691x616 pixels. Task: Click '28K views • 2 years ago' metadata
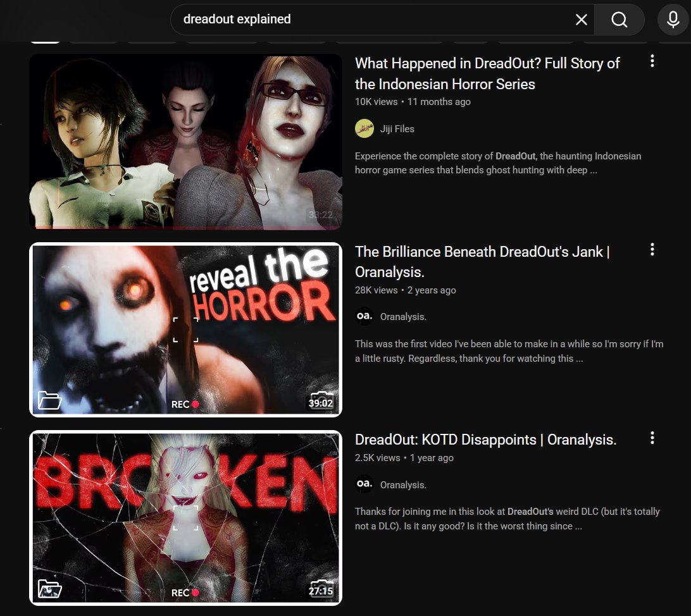(406, 290)
